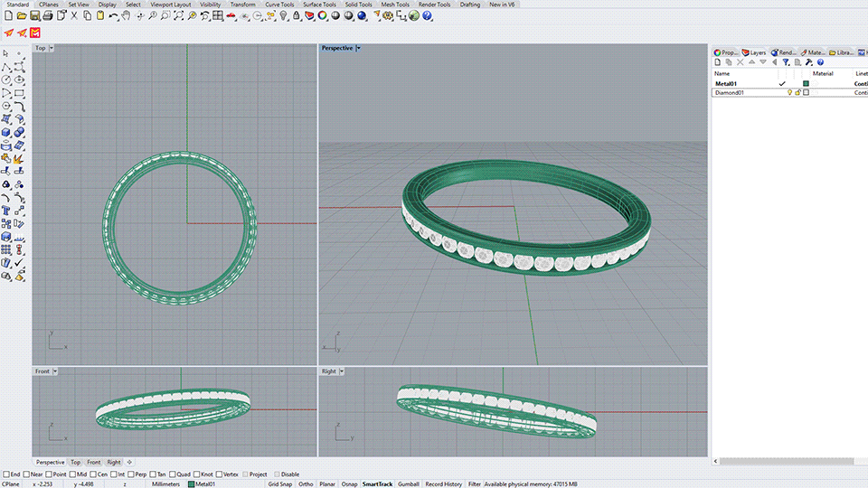The height and width of the screenshot is (488, 868).
Task: Click the Save file icon in the toolbar
Action: point(33,16)
